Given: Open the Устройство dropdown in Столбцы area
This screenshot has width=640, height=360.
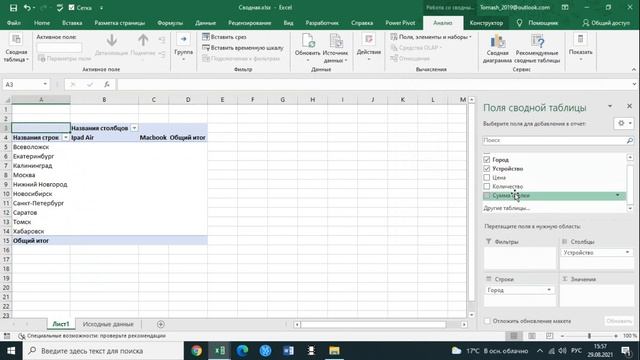Looking at the screenshot, I should (x=627, y=253).
